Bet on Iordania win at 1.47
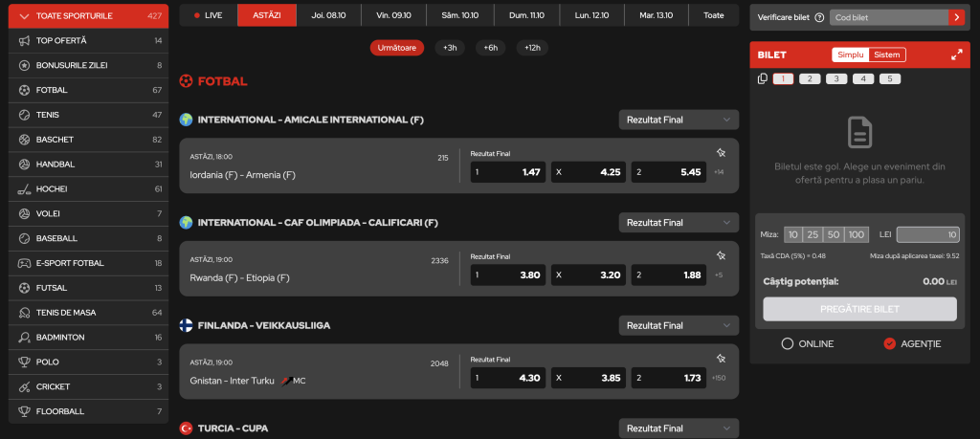The height and width of the screenshot is (439, 980). 508,172
